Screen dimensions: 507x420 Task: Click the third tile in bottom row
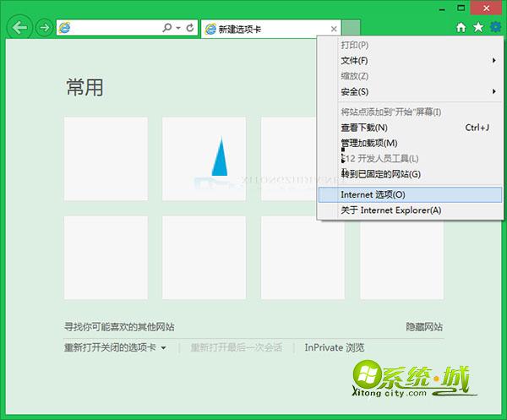[303, 258]
